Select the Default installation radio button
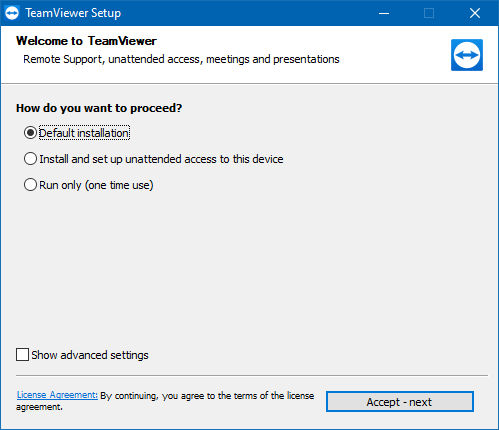Viewport: 499px width, 430px height. click(30, 133)
